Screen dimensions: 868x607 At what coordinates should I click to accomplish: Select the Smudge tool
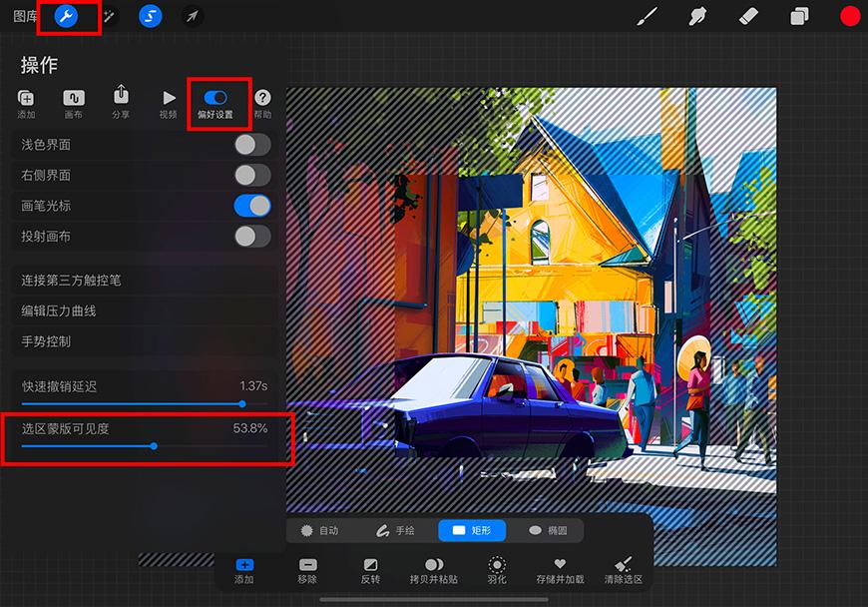697,17
